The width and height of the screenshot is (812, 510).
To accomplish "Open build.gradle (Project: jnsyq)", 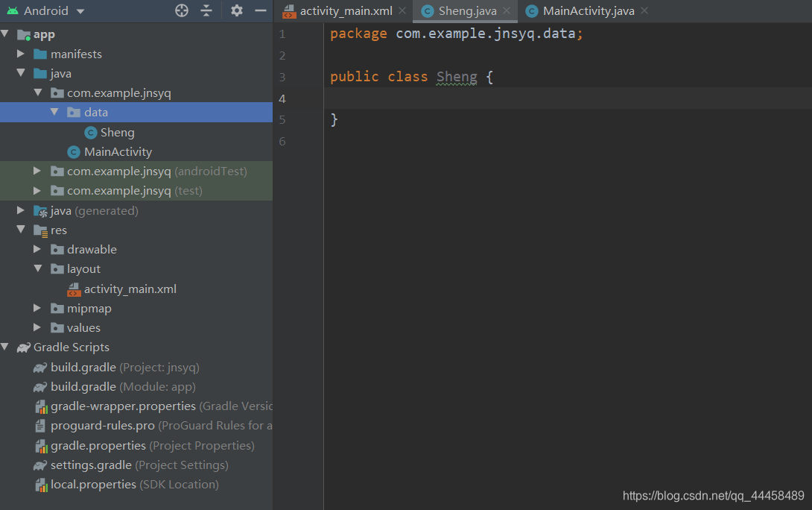I will pos(125,368).
